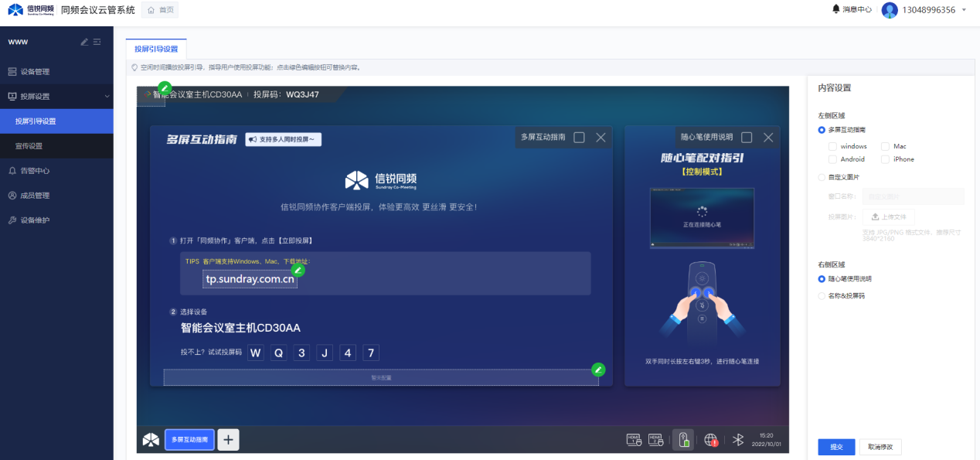980x460 pixels.
Task: Click the 信锐同频 logo in the guide panel
Action: click(x=381, y=180)
